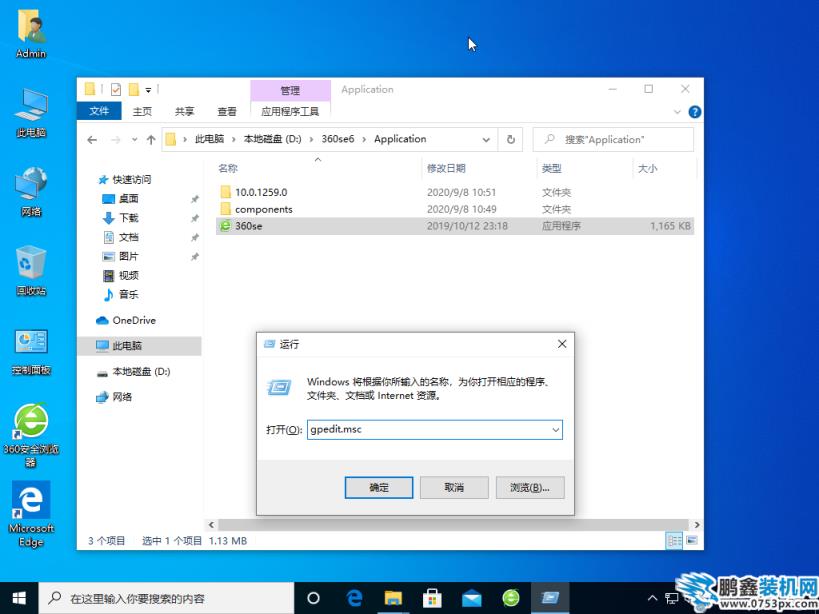This screenshot has height=614, width=819.
Task: Click the 360se application file icon
Action: [x=225, y=226]
